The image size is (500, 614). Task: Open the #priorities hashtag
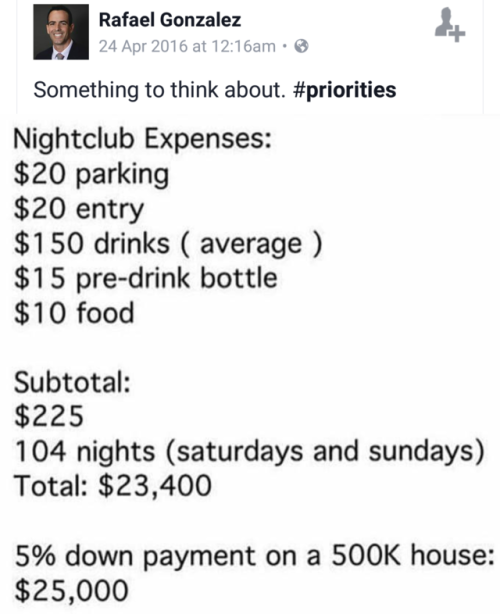tap(345, 90)
